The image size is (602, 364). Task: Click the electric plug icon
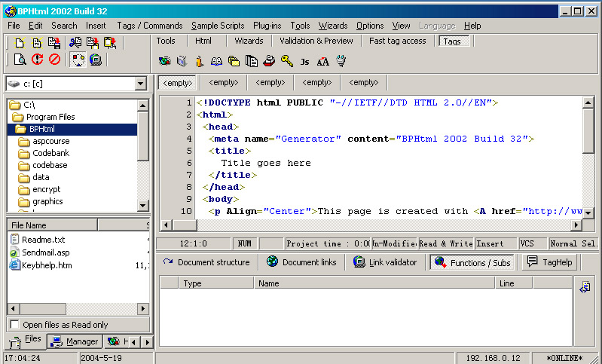tap(341, 61)
